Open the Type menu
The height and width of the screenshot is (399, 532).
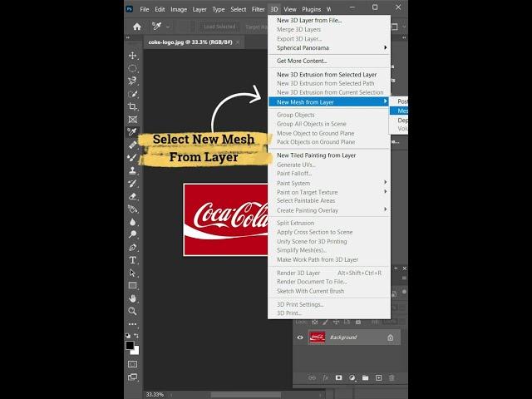pos(219,9)
